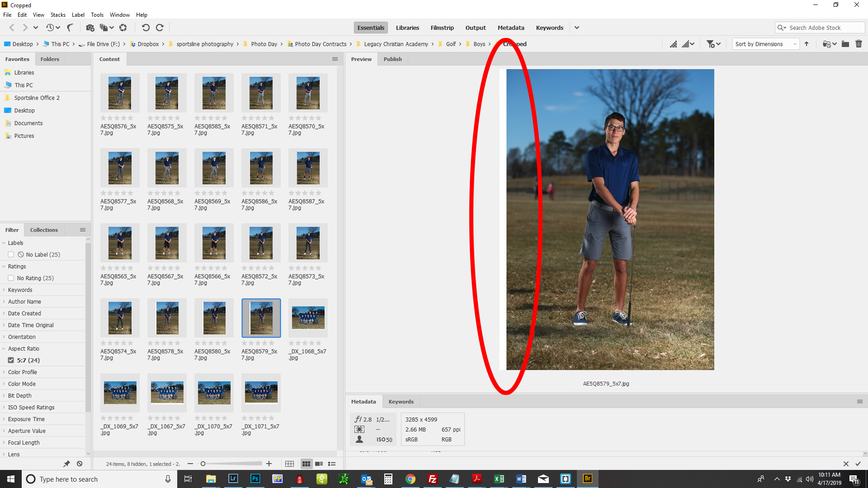The image size is (868, 488).
Task: Expand the Color Profile filter
Action: (4, 372)
